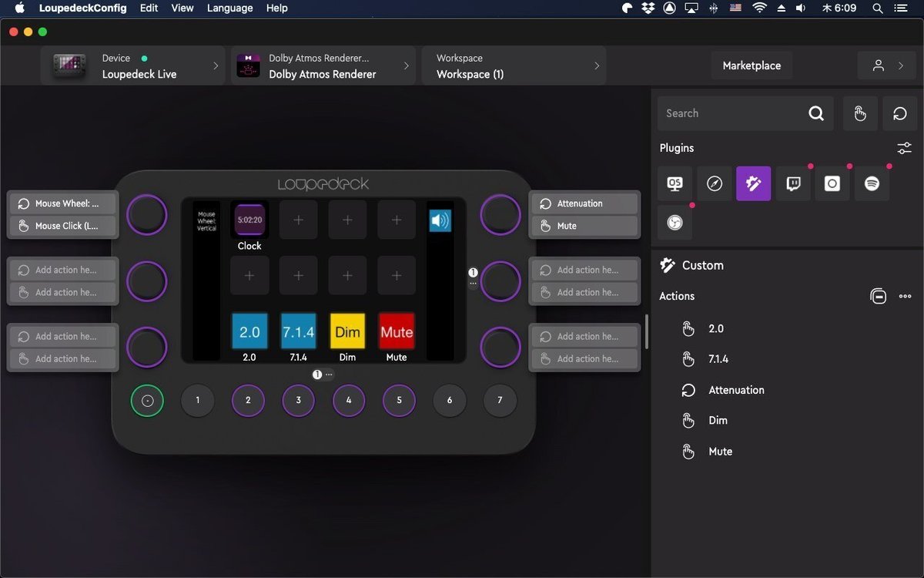This screenshot has height=578, width=924.
Task: Open the Apple menu
Action: coord(20,8)
